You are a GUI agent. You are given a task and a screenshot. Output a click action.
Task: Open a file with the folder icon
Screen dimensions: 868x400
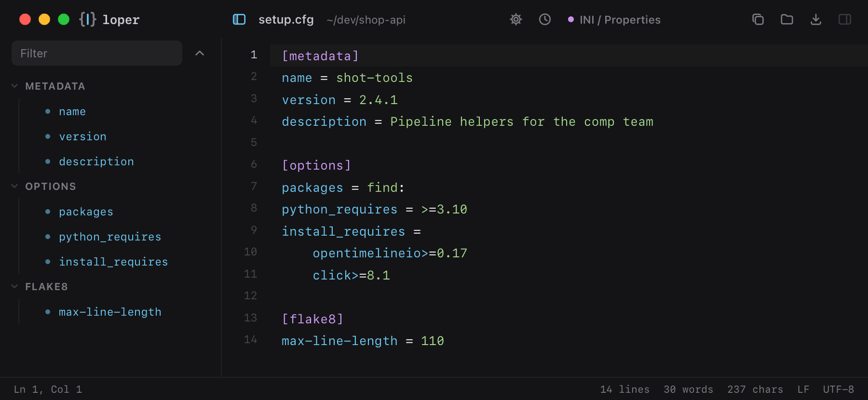tap(787, 19)
